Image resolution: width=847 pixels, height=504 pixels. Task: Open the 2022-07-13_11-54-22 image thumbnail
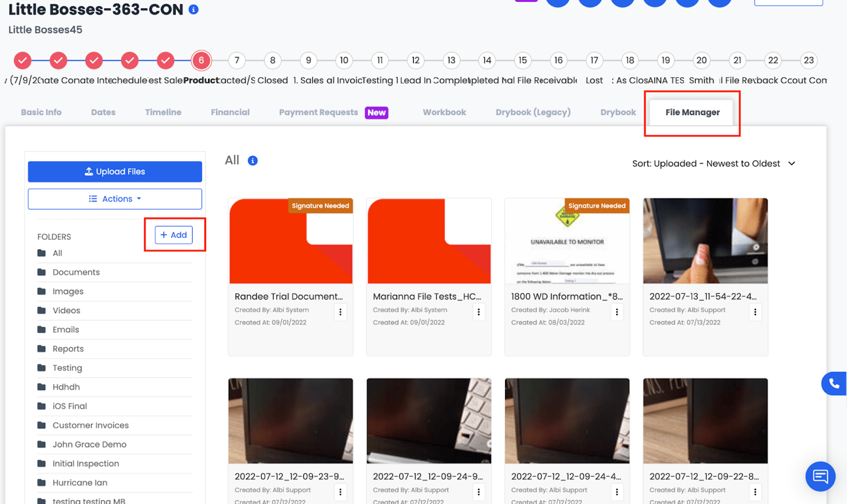coord(705,241)
